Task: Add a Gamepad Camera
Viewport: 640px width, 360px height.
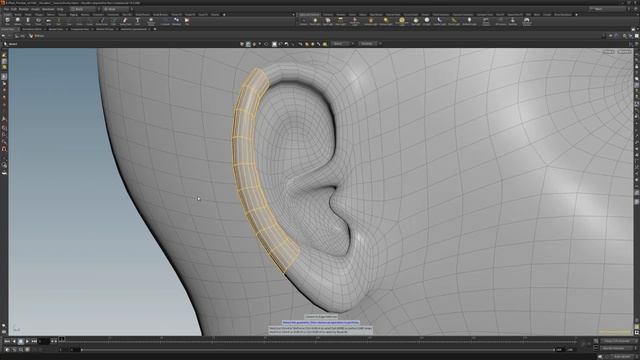Action: pyautogui.click(x=527, y=21)
